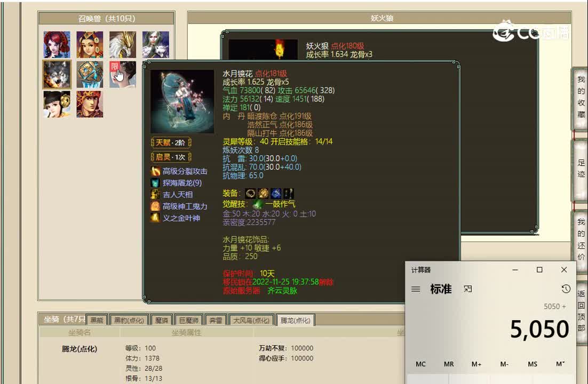Switch to the 黑熊 mount tab
The width and height of the screenshot is (588, 384).
pyautogui.click(x=97, y=320)
